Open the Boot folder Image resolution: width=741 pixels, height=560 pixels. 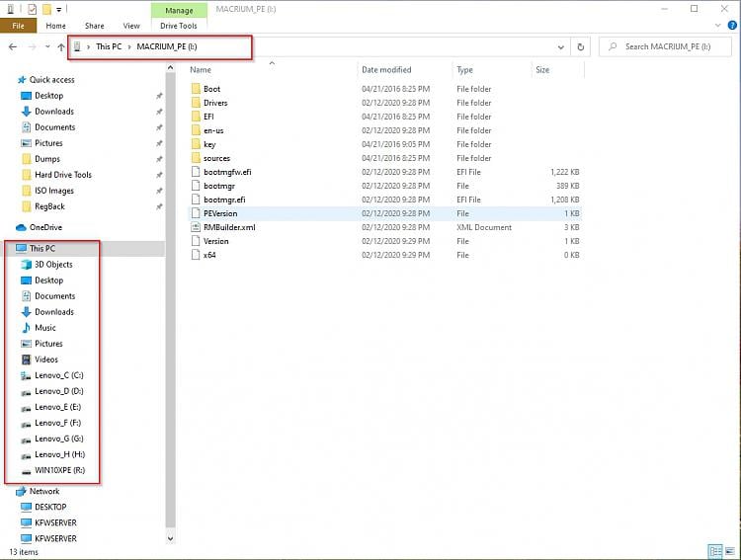[211, 89]
